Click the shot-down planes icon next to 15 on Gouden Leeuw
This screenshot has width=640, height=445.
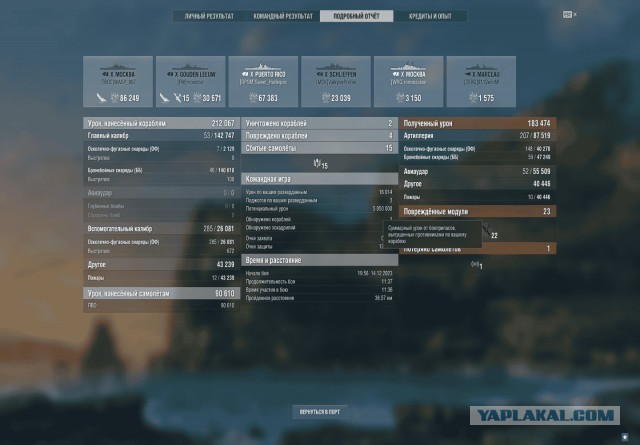178,98
